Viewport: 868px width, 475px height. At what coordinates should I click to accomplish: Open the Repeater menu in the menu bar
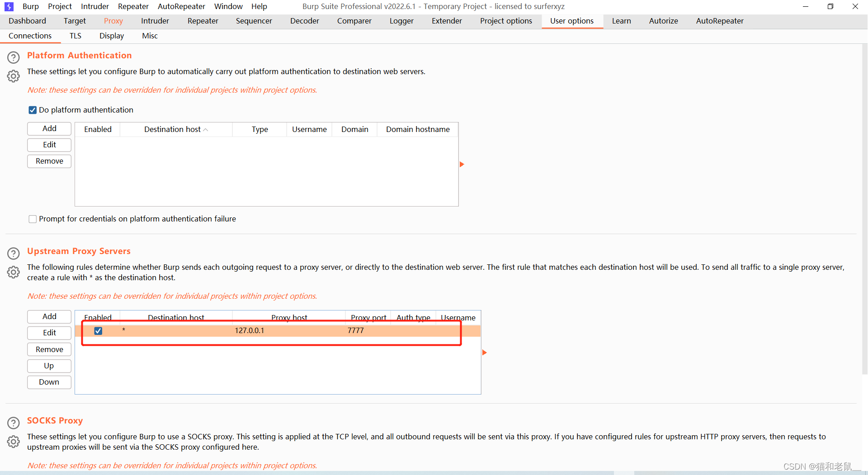coord(133,6)
